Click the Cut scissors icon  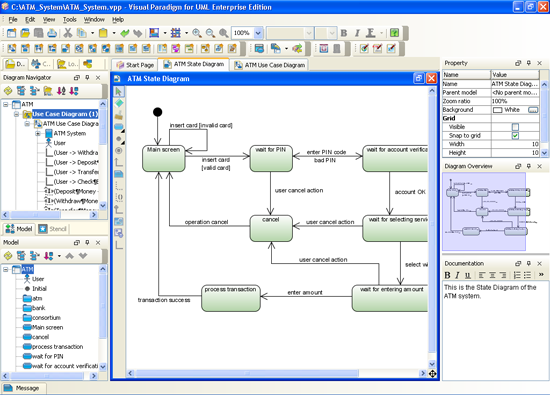[x=67, y=33]
